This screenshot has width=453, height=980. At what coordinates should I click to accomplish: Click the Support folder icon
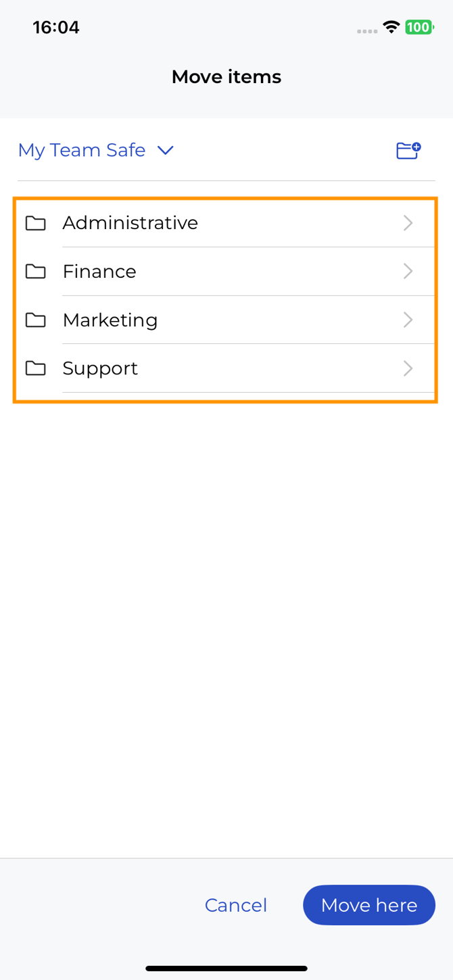pyautogui.click(x=36, y=368)
